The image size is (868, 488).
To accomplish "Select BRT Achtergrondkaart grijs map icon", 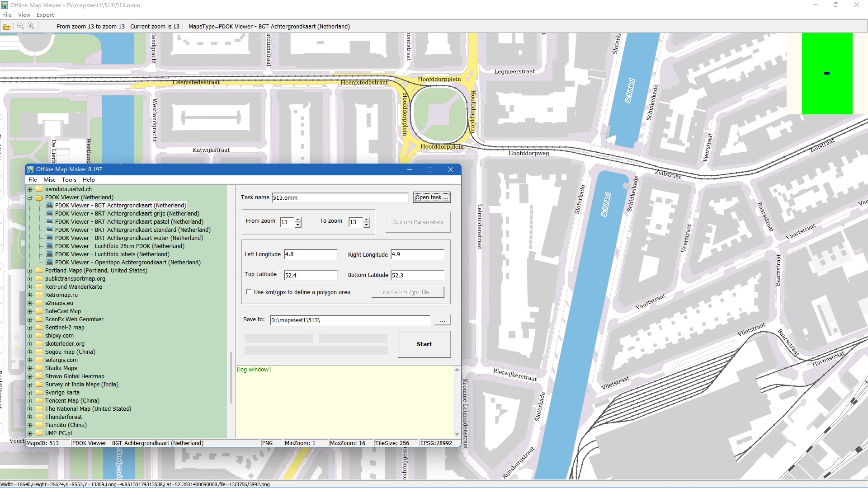I will click(x=49, y=214).
